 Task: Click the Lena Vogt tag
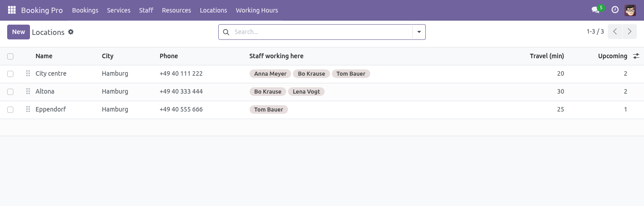[306, 91]
